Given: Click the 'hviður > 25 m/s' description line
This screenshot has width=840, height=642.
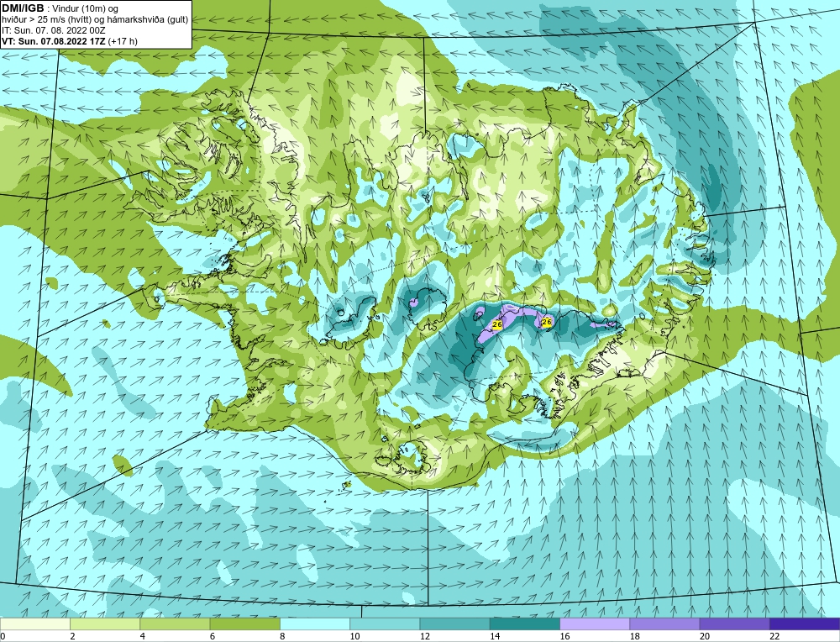Looking at the screenshot, I should point(95,19).
